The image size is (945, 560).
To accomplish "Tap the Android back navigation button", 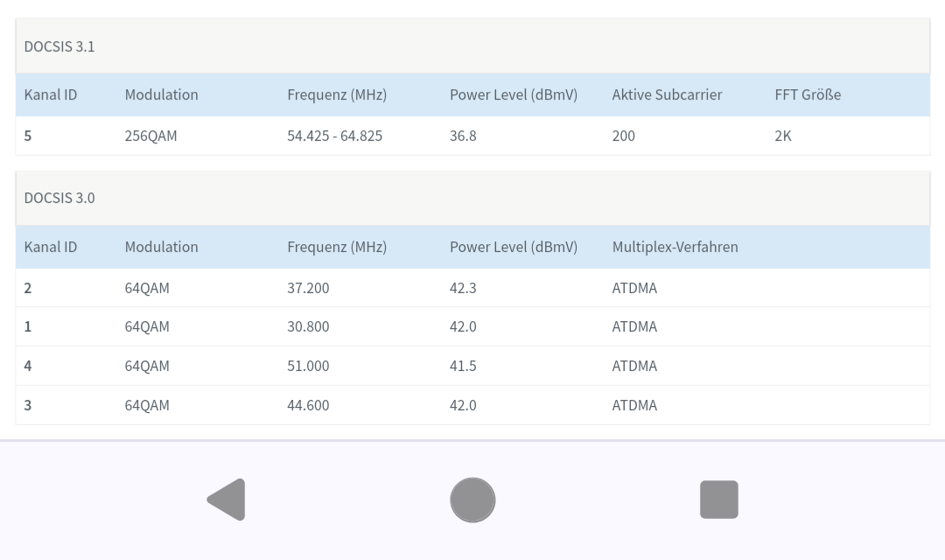I will point(227,500).
